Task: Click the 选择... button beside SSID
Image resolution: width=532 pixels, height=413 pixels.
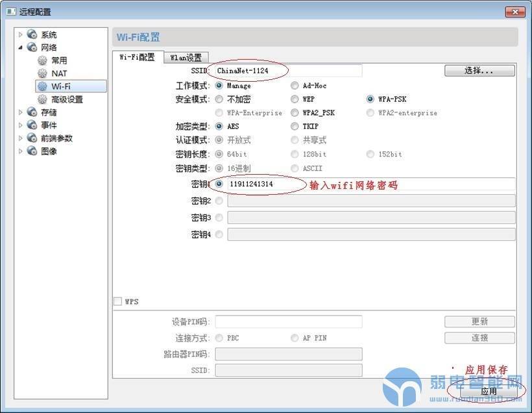Action: click(479, 71)
